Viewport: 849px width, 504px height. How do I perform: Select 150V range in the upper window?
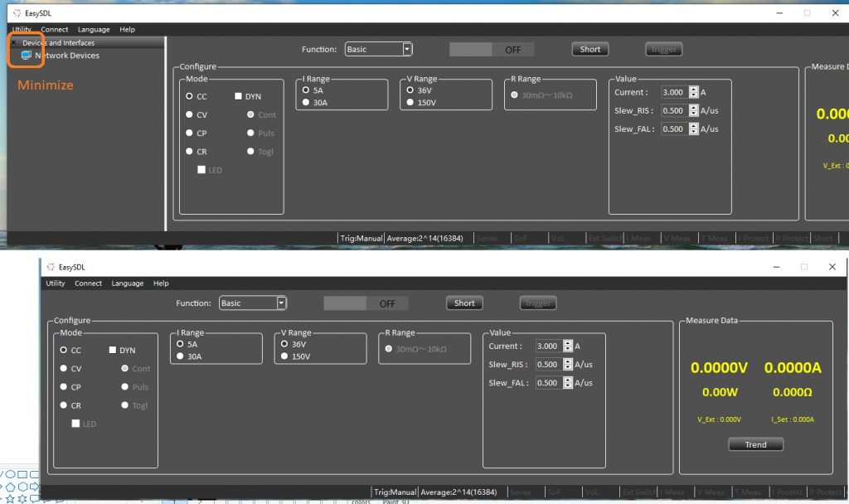pyautogui.click(x=410, y=103)
